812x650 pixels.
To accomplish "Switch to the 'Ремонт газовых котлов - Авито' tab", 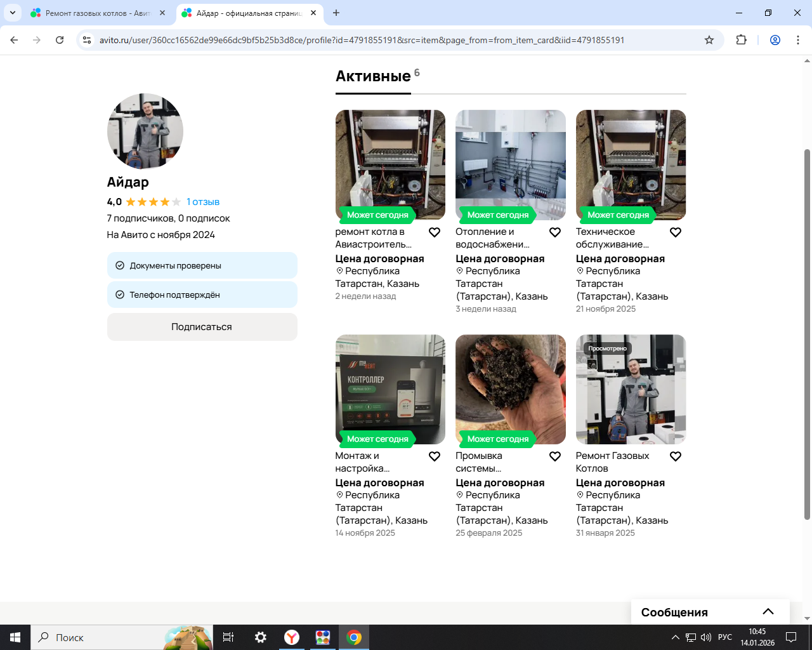I will point(98,13).
